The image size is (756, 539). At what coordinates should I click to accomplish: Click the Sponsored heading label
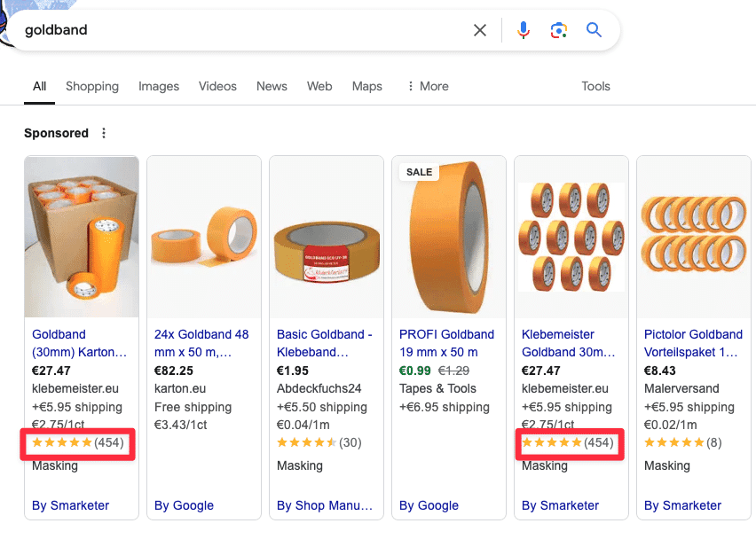click(57, 133)
